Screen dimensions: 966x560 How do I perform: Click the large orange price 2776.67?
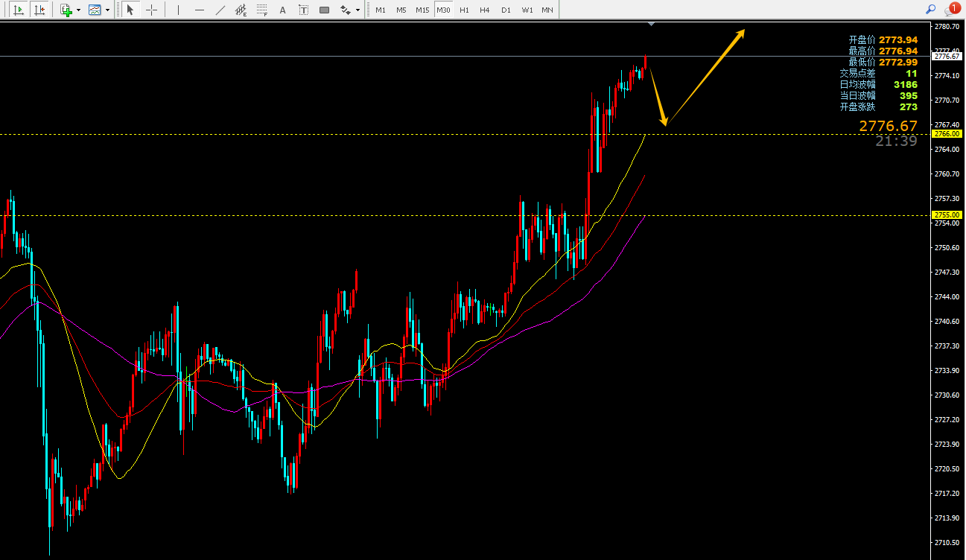click(889, 126)
